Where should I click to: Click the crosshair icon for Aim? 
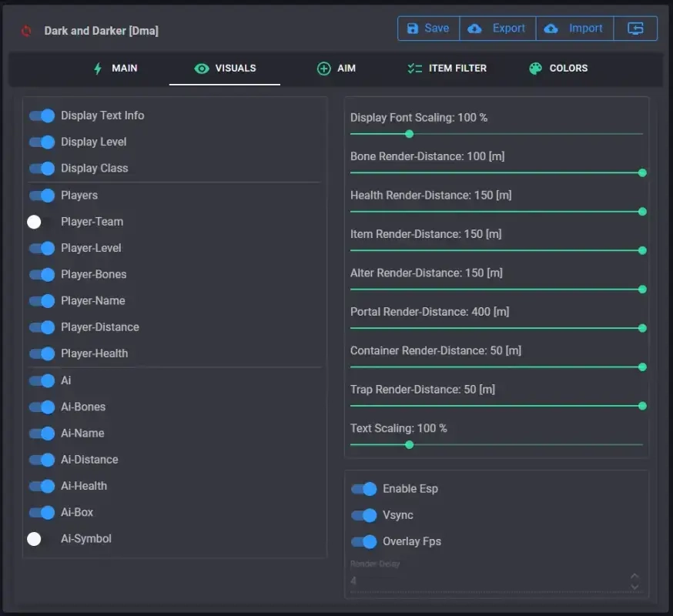(324, 69)
